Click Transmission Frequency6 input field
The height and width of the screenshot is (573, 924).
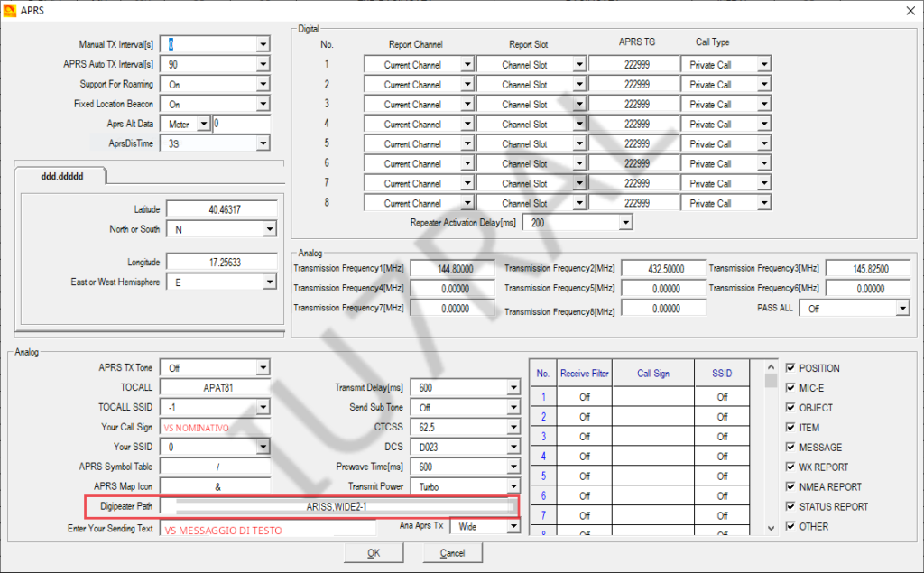pos(868,288)
